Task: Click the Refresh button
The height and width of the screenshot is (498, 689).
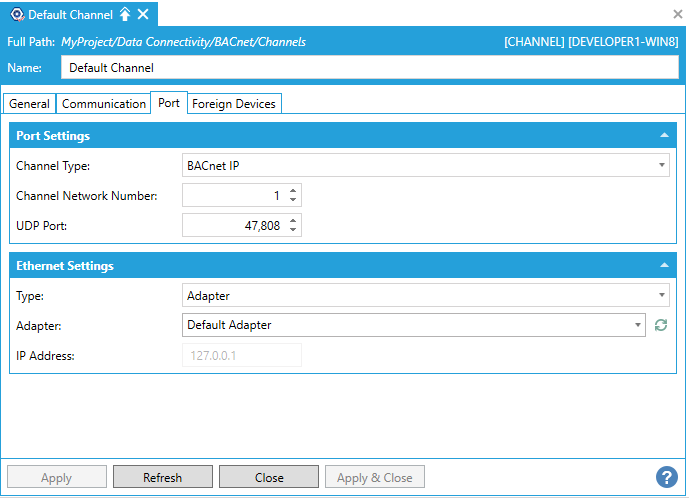Action: [162, 477]
